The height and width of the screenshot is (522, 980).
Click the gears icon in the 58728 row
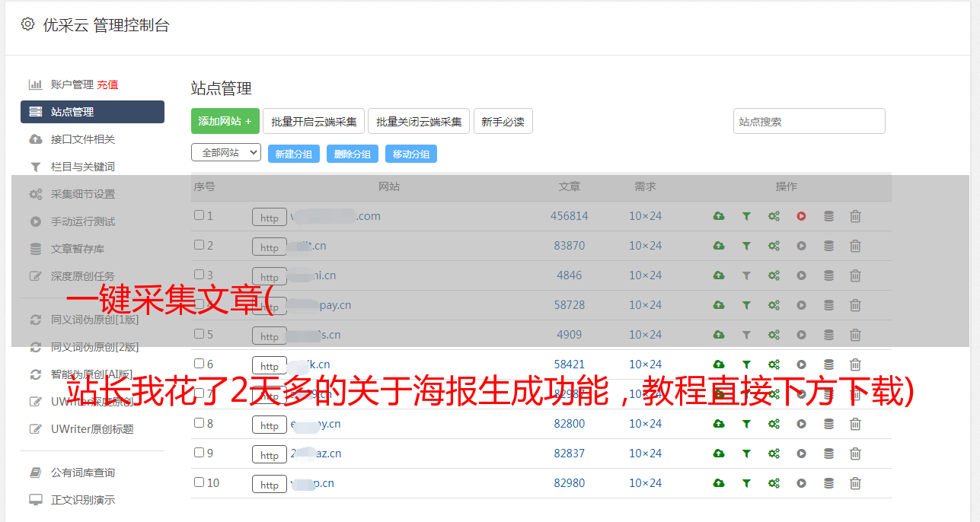(774, 305)
